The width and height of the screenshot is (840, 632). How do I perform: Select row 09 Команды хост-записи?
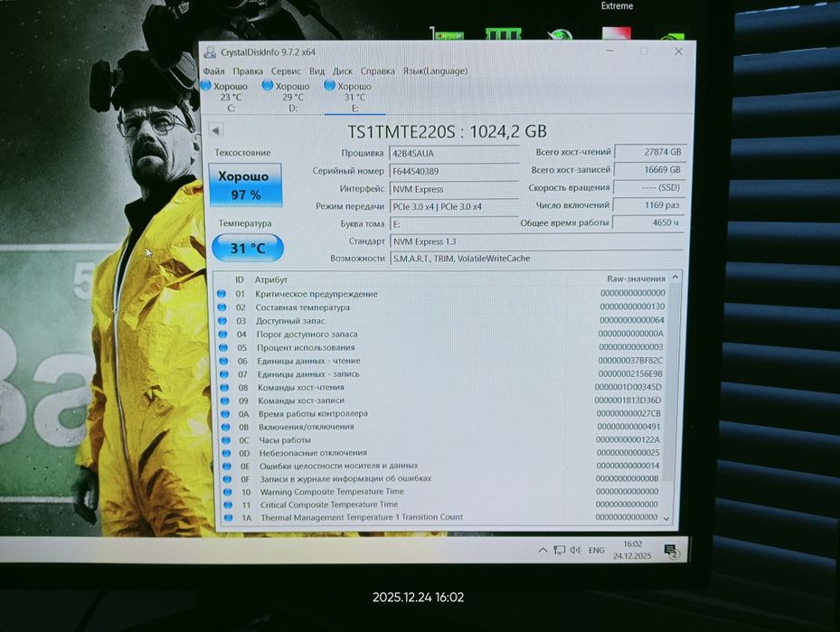click(442, 401)
